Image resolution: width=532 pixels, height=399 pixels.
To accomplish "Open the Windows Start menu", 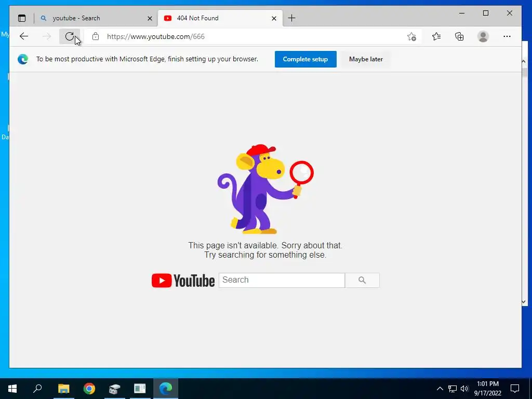I will point(12,389).
